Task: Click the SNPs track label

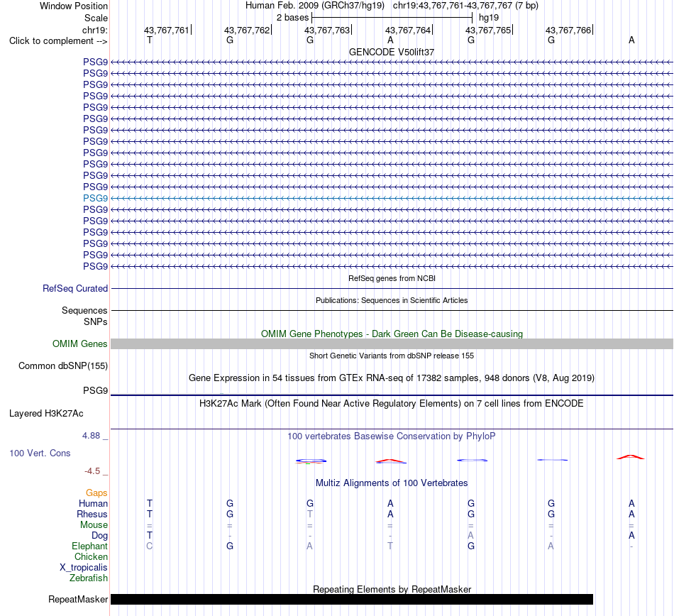Action: [96, 321]
